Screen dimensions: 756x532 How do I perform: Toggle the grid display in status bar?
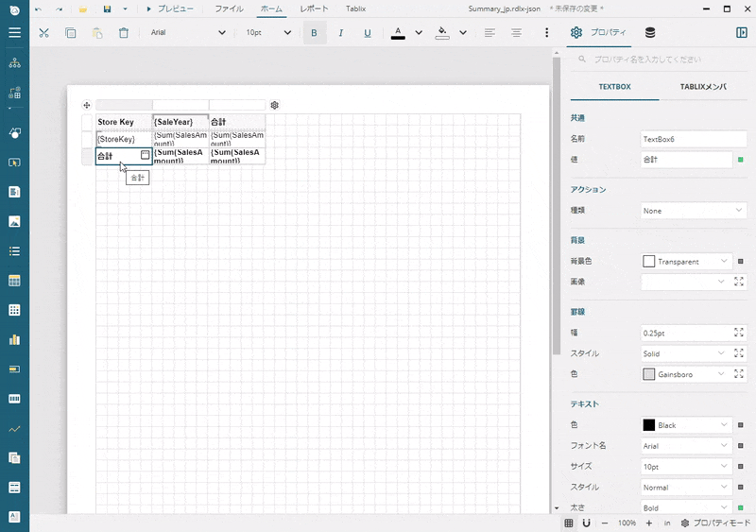click(x=569, y=523)
